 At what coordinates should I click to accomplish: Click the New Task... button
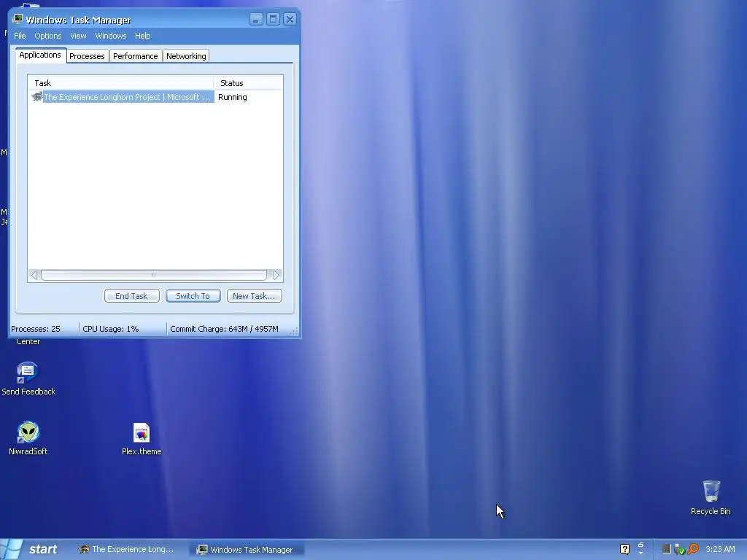(x=255, y=296)
